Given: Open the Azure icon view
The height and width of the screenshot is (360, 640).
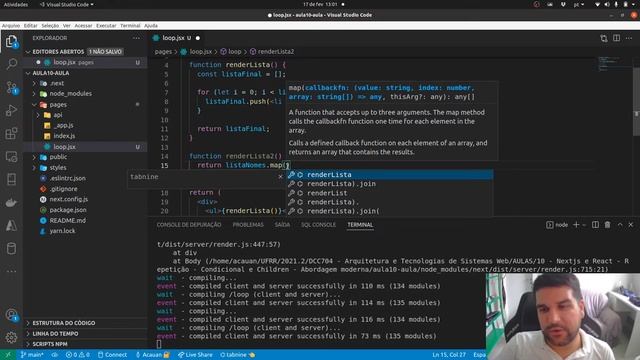Looking at the screenshot, I should 11,225.
